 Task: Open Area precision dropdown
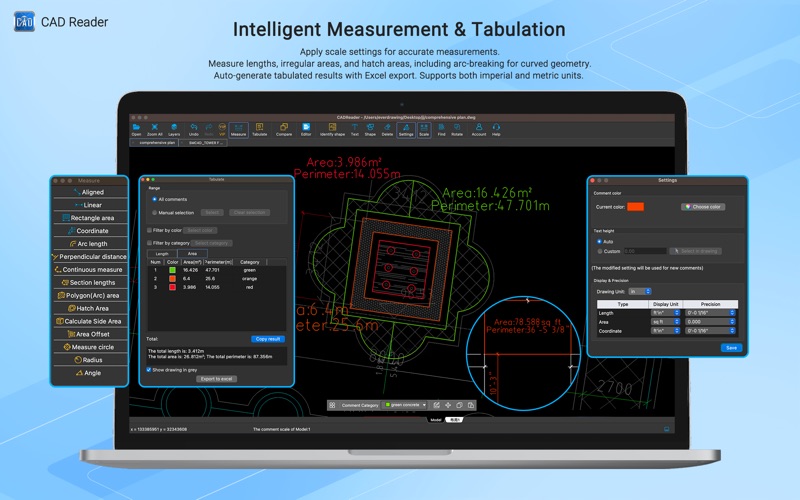(711, 322)
